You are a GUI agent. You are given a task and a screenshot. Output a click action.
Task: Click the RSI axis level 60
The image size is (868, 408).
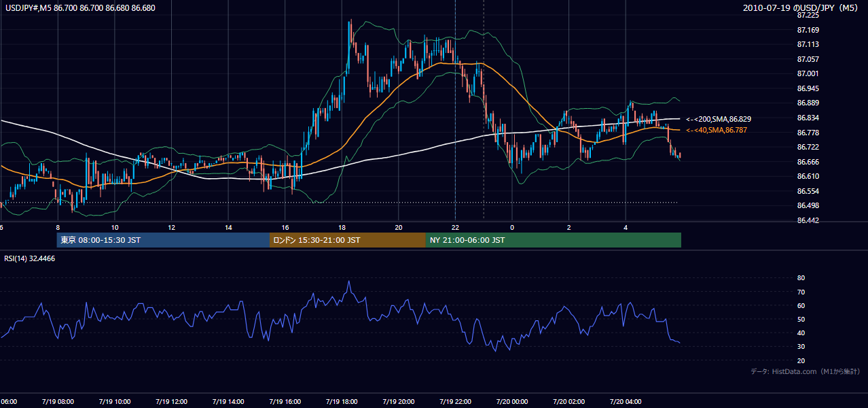(x=801, y=305)
